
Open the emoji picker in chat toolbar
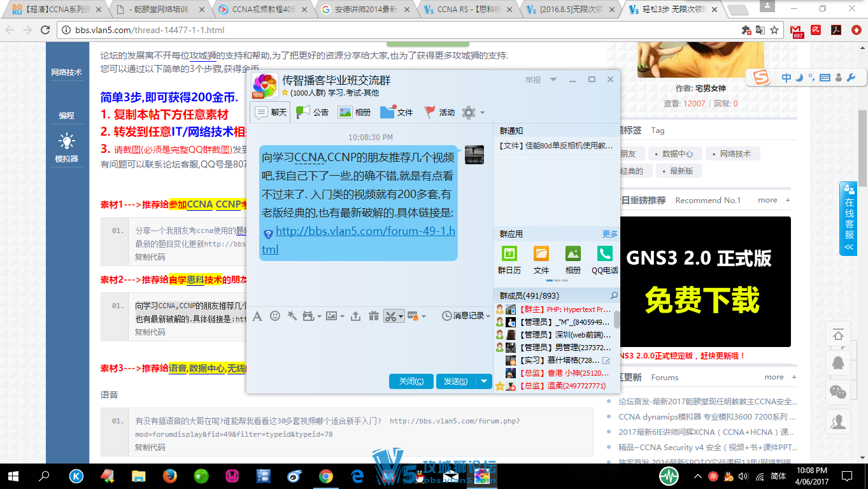(x=275, y=316)
